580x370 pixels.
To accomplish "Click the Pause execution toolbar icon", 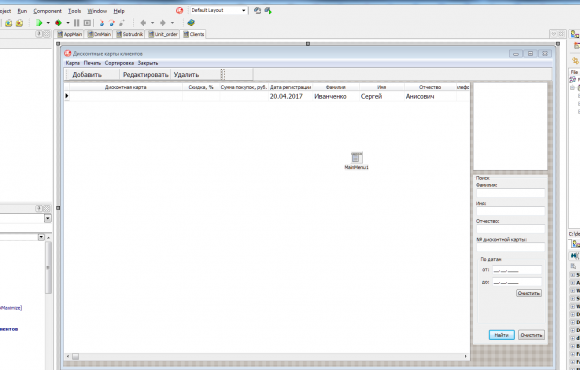I will pyautogui.click(x=77, y=23).
